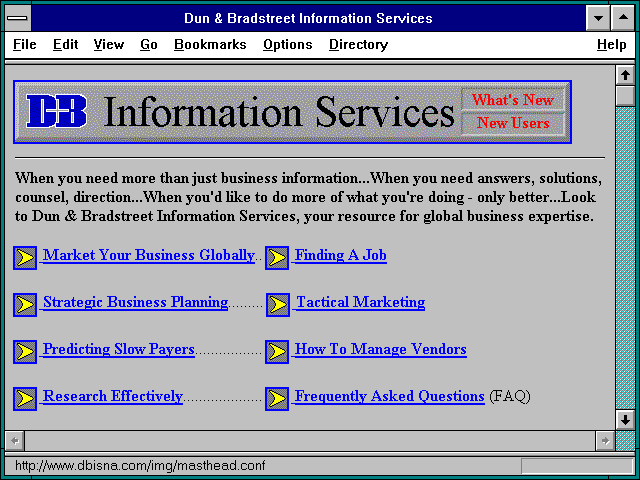
Task: Maximize the window with the title bar up arrow
Action: [623, 18]
